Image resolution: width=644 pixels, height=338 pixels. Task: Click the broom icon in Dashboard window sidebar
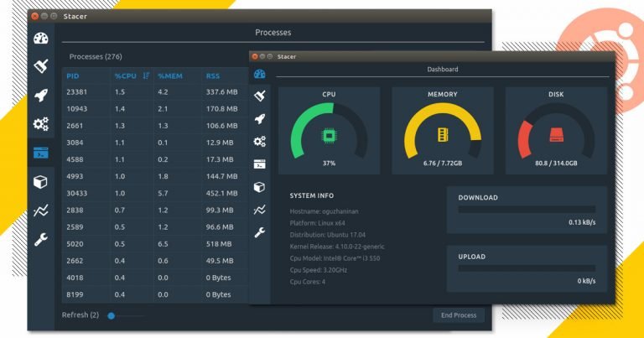(x=260, y=96)
